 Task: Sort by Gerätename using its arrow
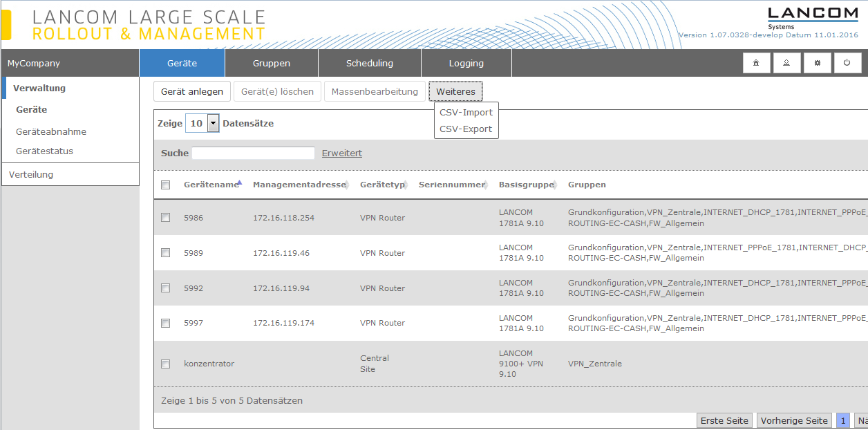click(x=239, y=183)
